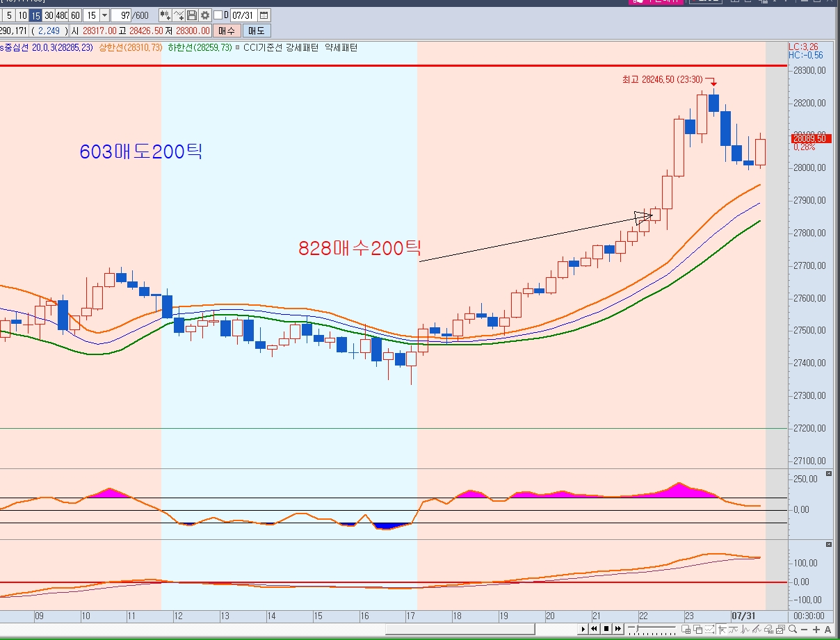Click the eraser tool icon

pos(768,630)
